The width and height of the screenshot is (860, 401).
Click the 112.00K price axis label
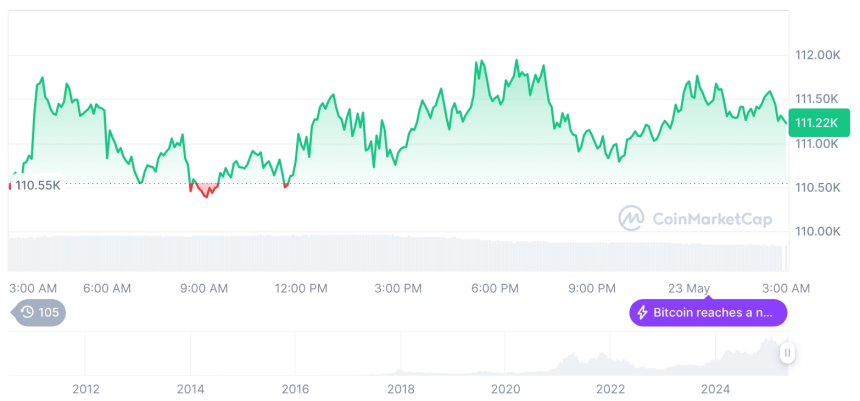(816, 55)
